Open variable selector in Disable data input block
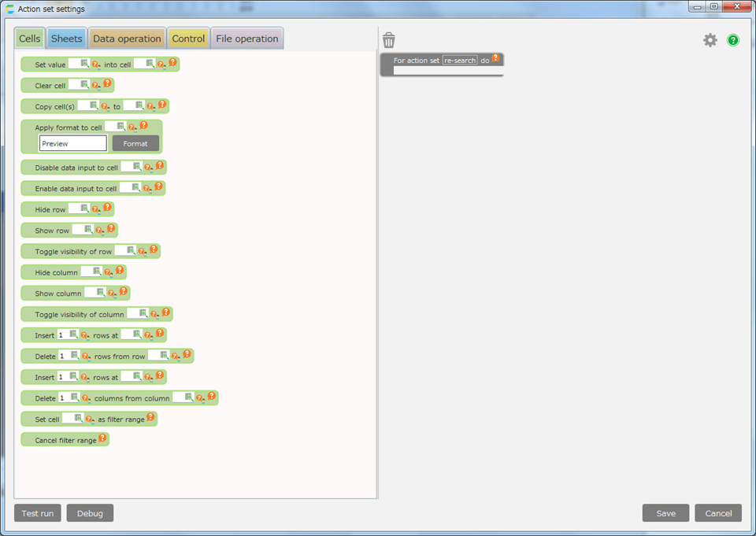The width and height of the screenshot is (756, 536). tap(149, 168)
